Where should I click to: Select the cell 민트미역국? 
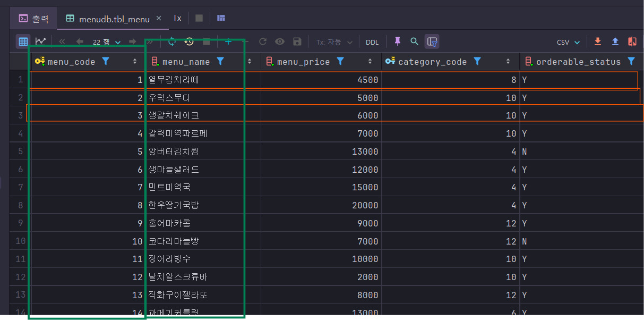203,187
